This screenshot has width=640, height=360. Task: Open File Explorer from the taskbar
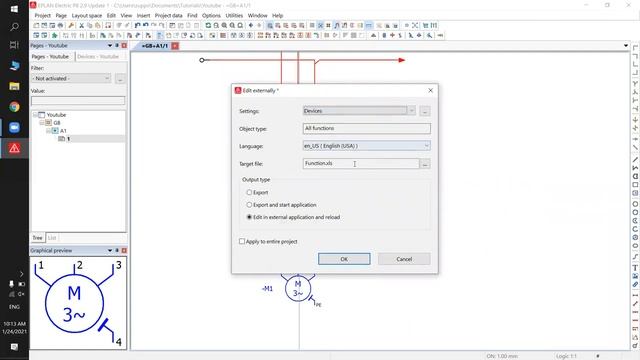tap(14, 86)
